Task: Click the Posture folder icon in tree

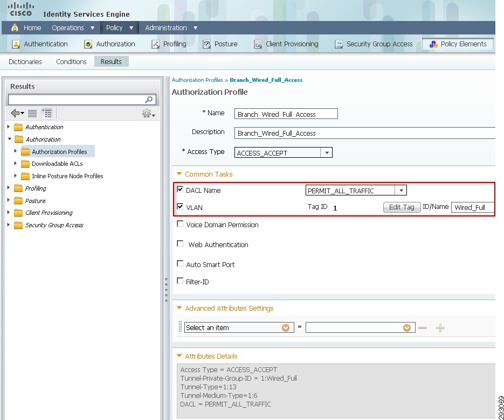Action: [19, 201]
